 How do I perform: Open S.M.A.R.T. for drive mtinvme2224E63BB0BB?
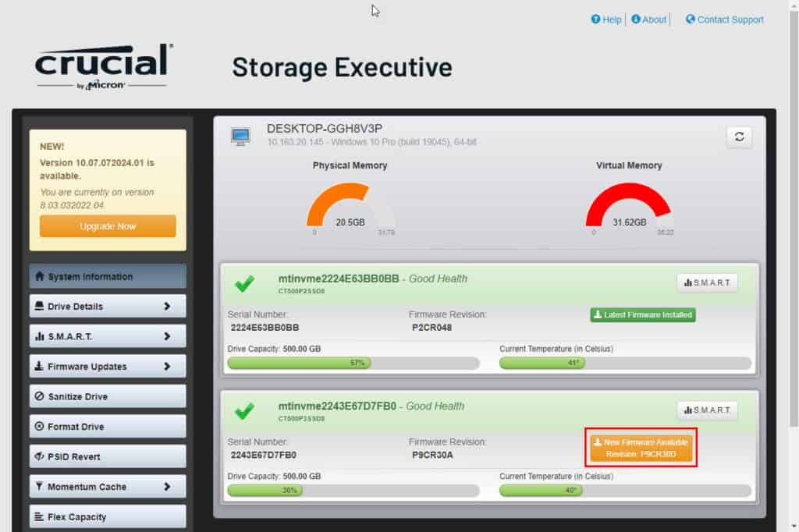coord(707,283)
